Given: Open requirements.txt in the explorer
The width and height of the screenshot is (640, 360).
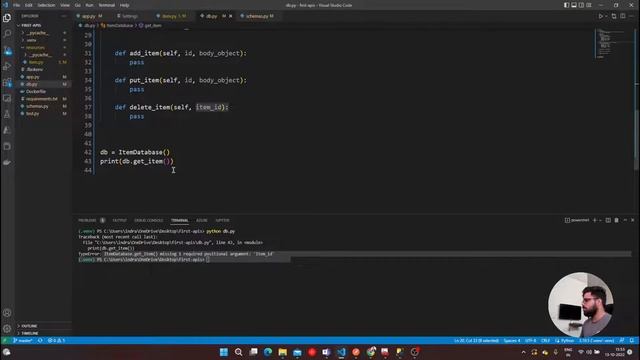Looking at the screenshot, I should [42, 99].
